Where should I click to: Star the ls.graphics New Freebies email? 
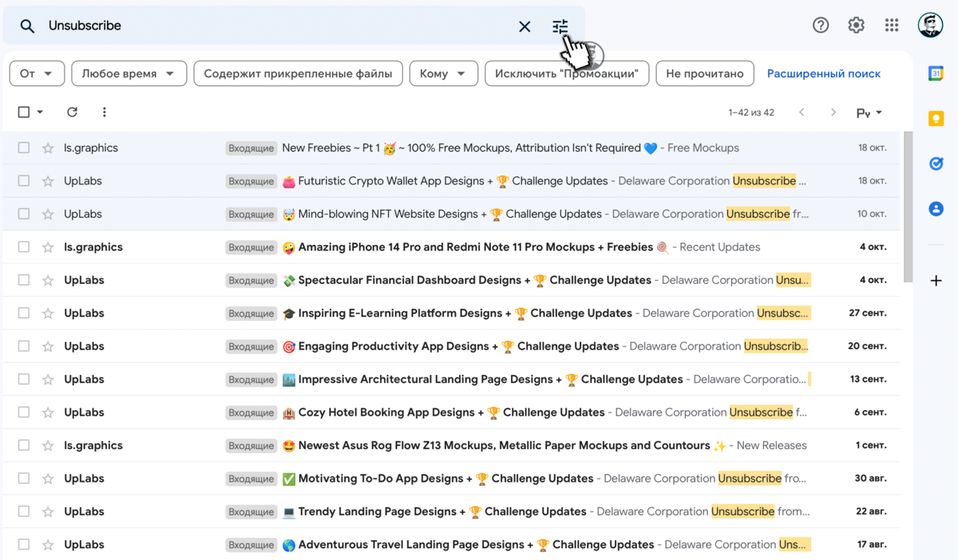coord(48,148)
